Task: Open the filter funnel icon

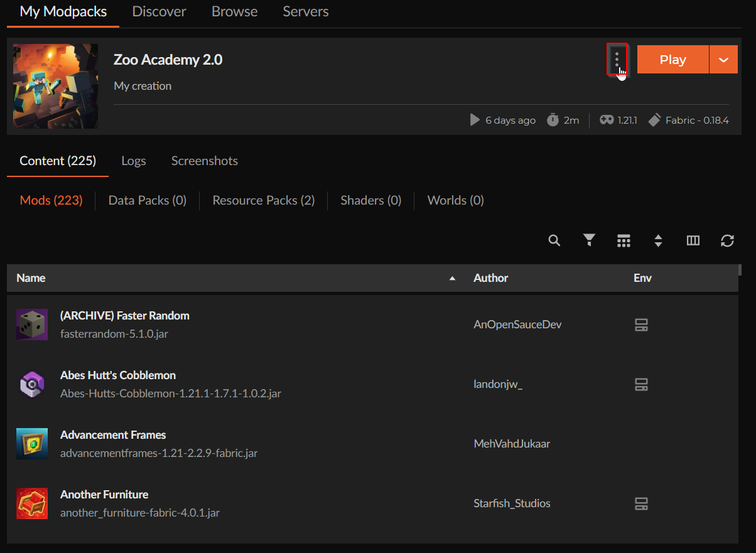Action: pyautogui.click(x=589, y=240)
